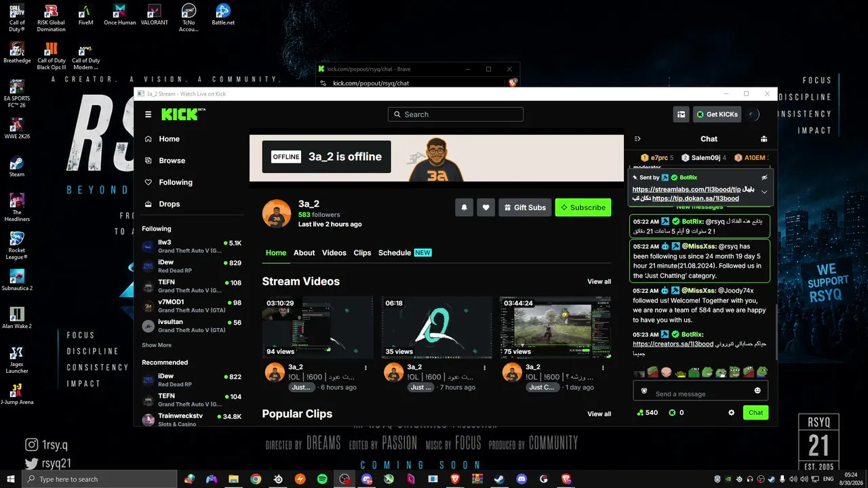Open chat settings gear icon
This screenshot has width=868, height=488.
731,413
